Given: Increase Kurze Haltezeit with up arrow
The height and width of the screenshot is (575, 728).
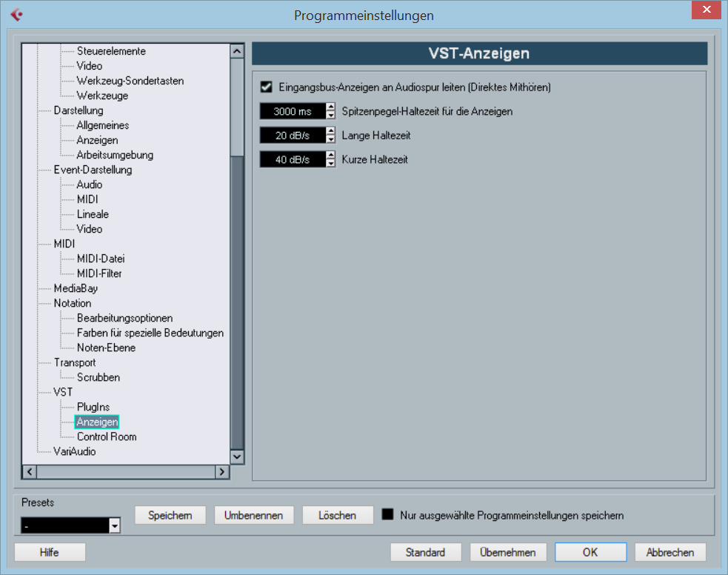Looking at the screenshot, I should point(330,156).
